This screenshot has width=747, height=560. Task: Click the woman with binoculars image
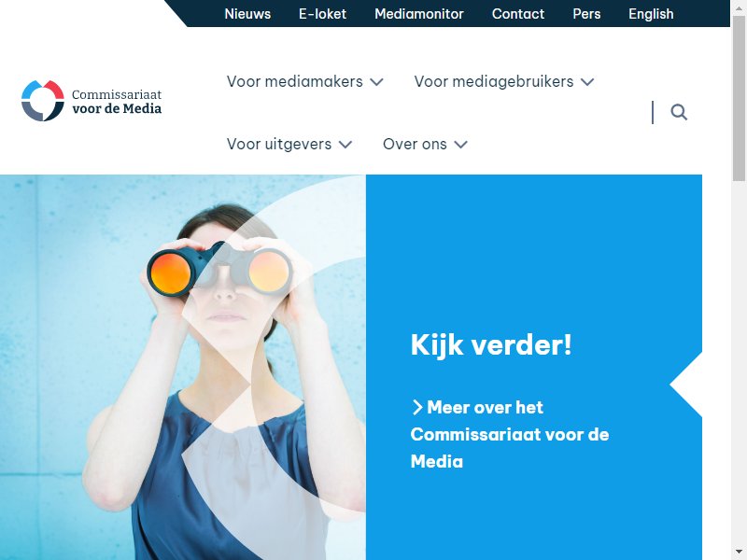183,367
